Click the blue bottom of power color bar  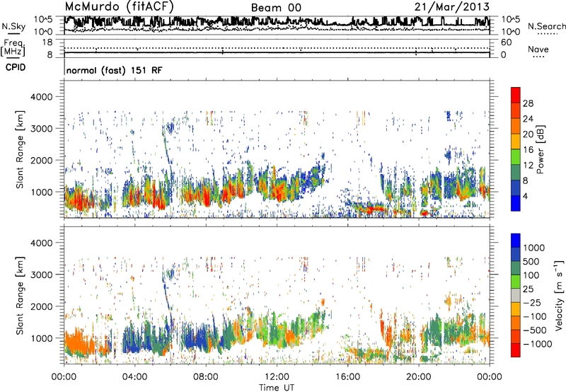(x=516, y=203)
